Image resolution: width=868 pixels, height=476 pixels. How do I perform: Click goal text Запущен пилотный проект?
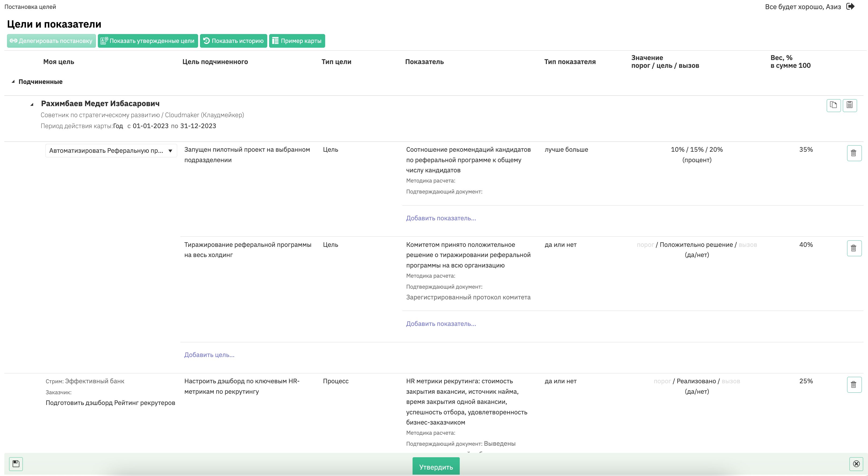click(x=247, y=155)
